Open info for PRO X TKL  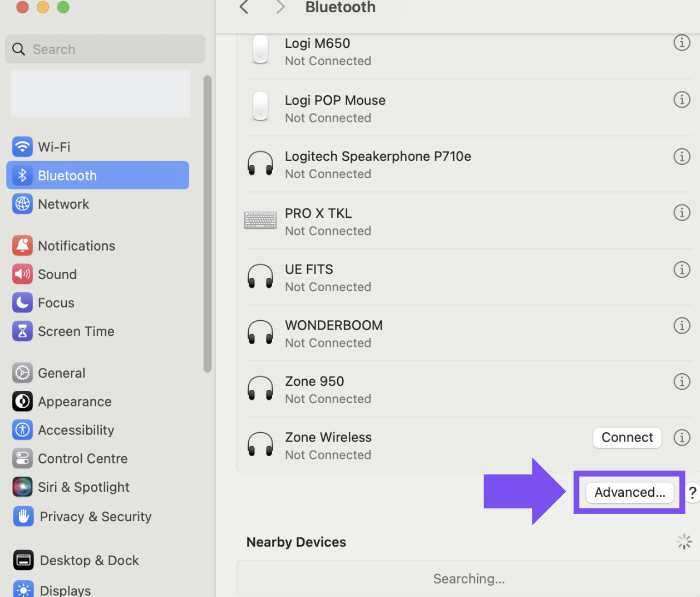[682, 213]
